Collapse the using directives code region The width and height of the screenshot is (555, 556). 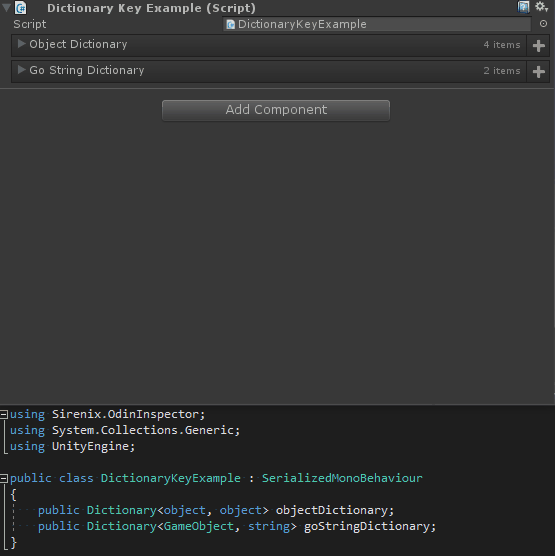[4, 414]
